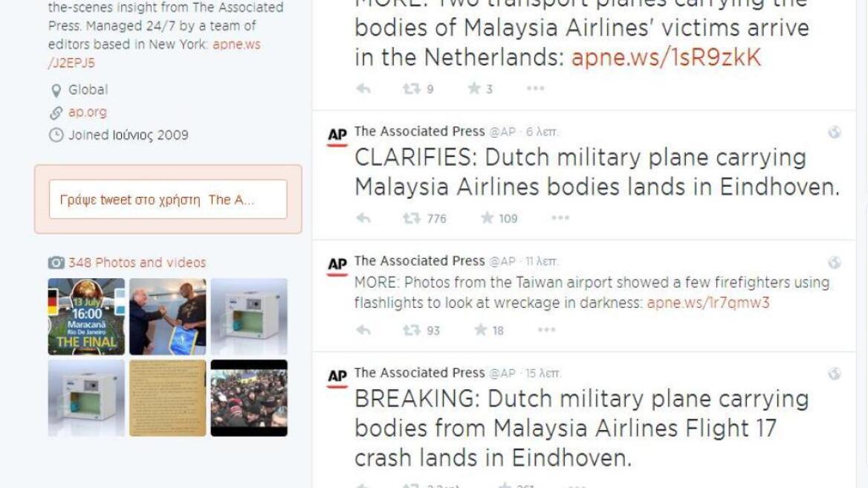Click the globe icon on the BREAKING tweet
This screenshot has width=868, height=488.
click(835, 374)
